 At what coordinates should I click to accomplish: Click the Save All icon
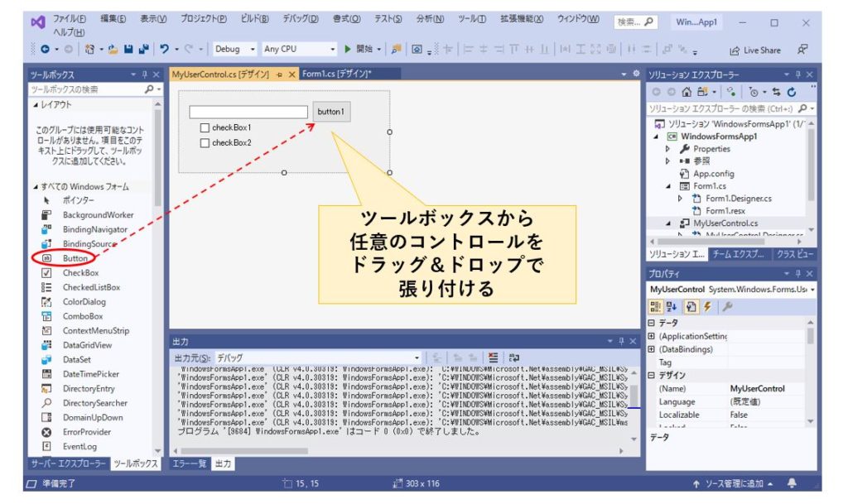pyautogui.click(x=143, y=49)
